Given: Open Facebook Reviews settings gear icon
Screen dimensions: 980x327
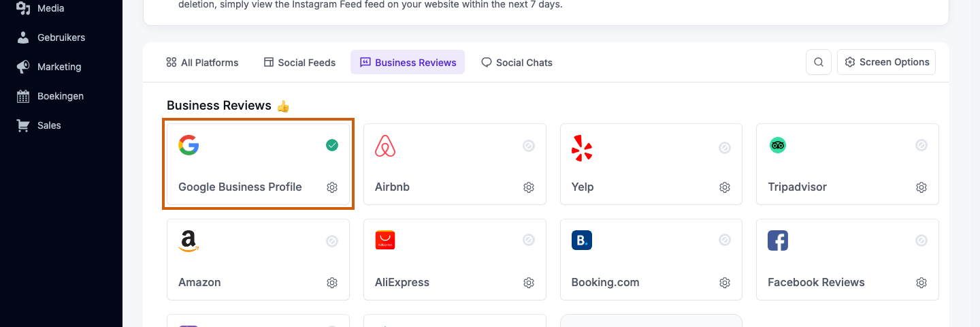Looking at the screenshot, I should pos(921,283).
